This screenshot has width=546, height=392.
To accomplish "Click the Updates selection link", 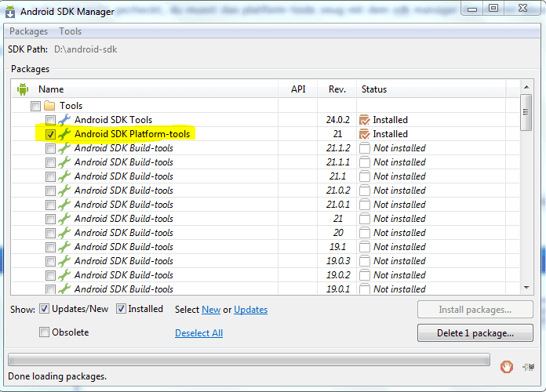I will (251, 310).
